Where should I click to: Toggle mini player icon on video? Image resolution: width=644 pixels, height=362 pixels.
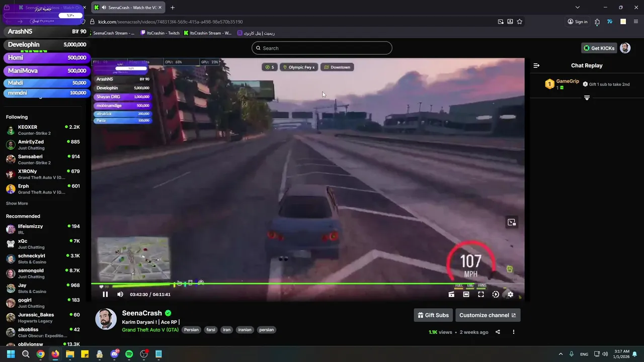(x=512, y=222)
